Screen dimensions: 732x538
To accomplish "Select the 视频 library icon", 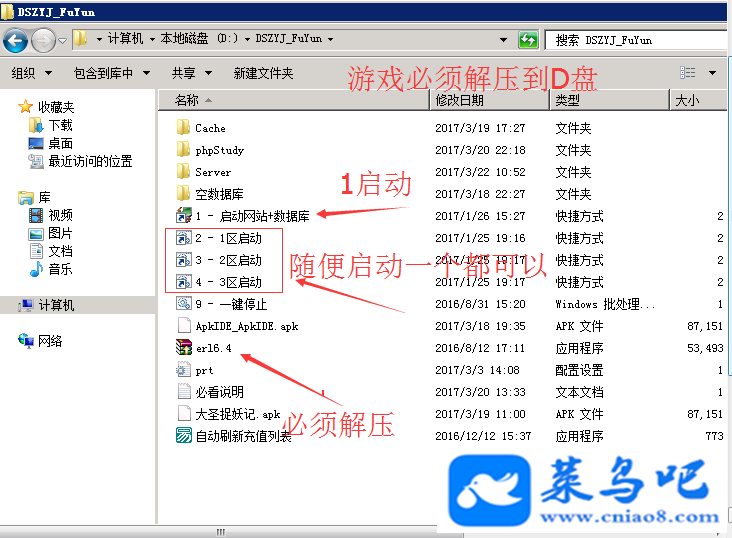I will tap(36, 215).
